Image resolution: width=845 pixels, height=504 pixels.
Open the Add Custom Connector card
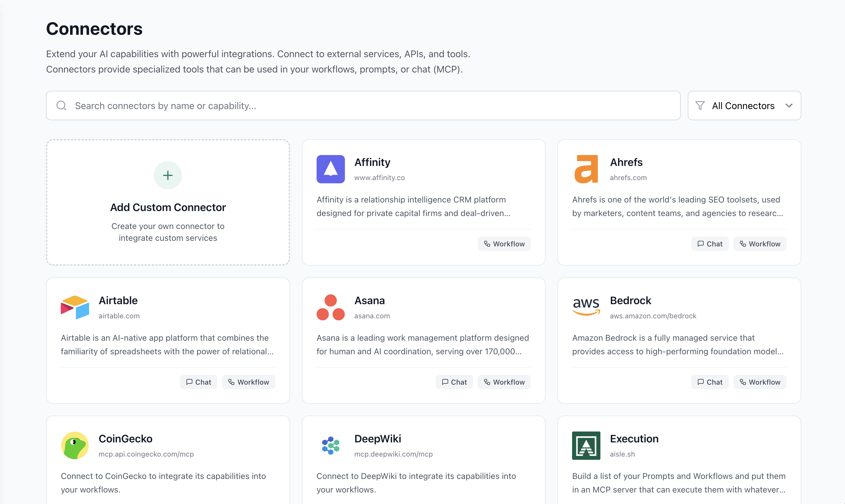168,207
